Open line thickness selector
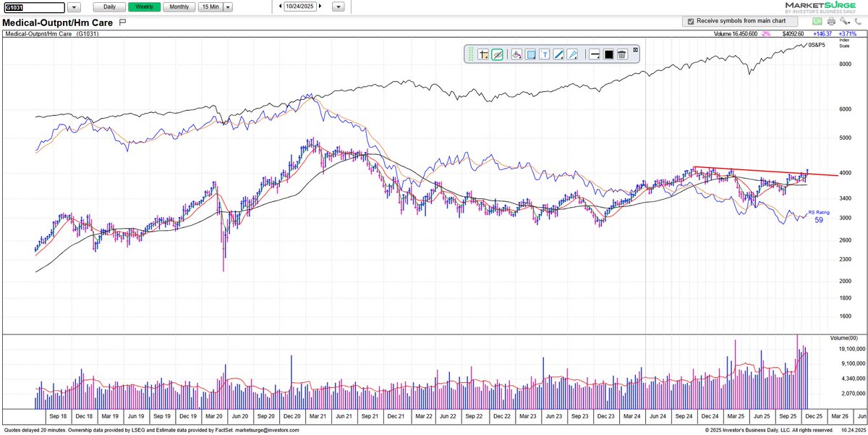 (595, 54)
